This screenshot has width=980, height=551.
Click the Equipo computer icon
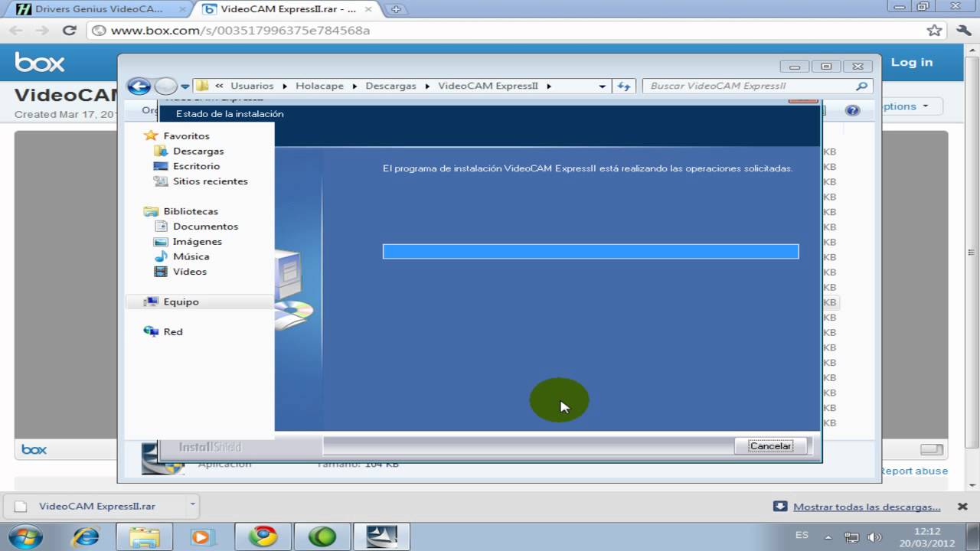(151, 302)
